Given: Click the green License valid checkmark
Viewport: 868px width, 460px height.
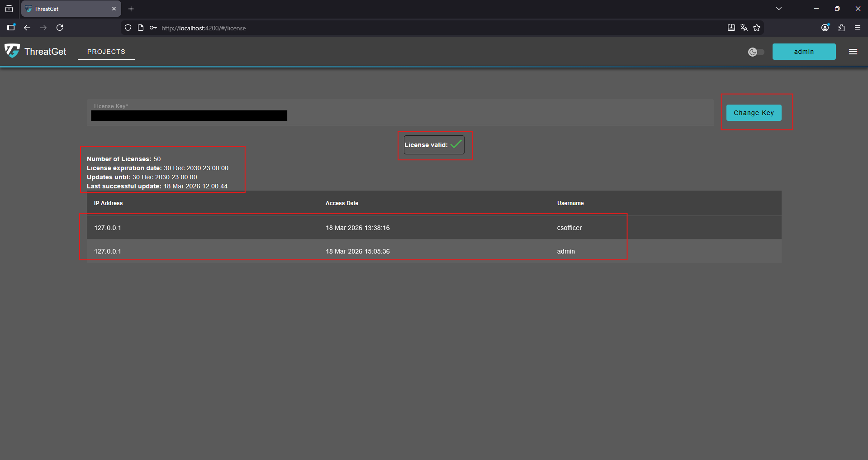Looking at the screenshot, I should coord(456,144).
